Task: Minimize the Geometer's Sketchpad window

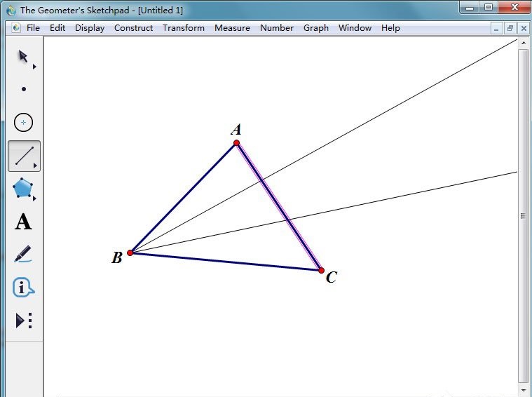Action: coord(470,8)
